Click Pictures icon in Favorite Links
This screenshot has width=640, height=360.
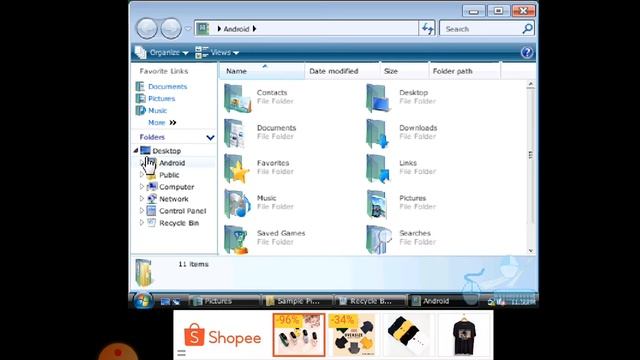pos(140,98)
